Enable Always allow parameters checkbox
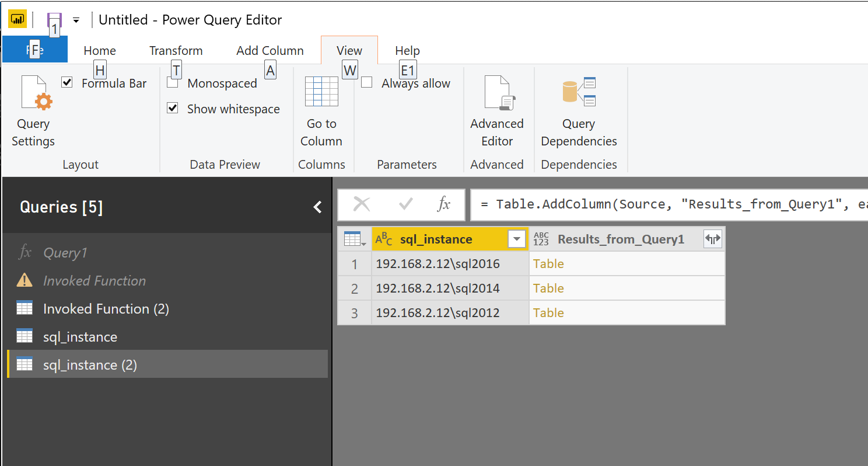This screenshot has height=466, width=868. pyautogui.click(x=367, y=83)
